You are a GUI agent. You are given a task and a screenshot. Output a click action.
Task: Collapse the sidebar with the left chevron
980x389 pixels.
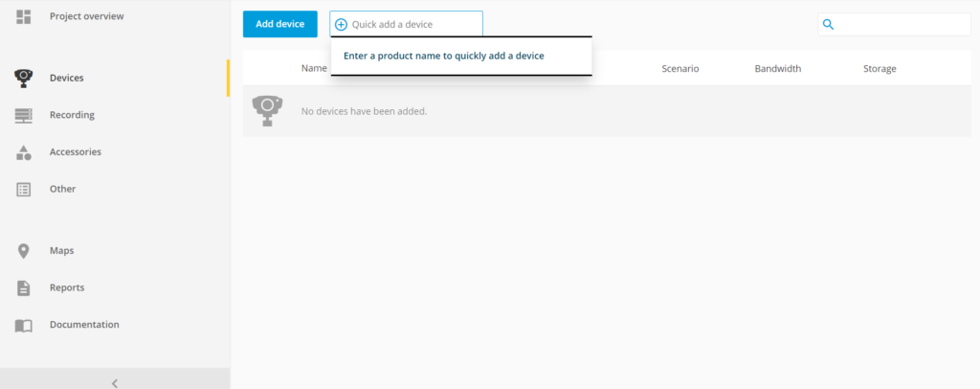115,382
